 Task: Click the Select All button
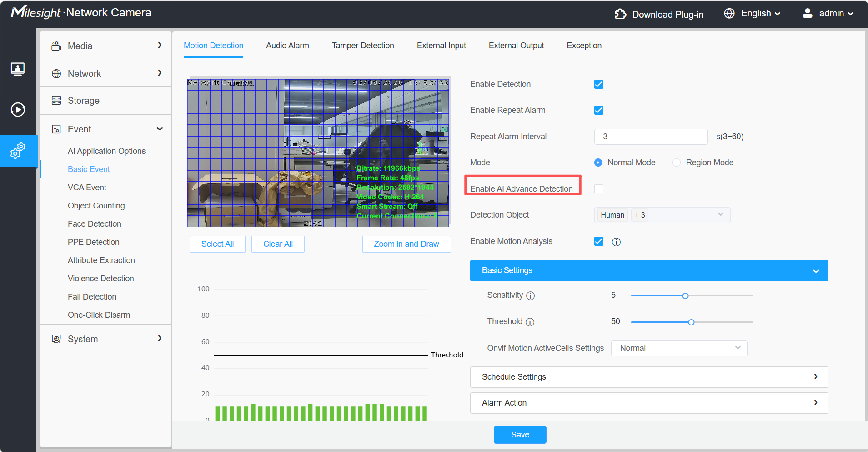(217, 244)
